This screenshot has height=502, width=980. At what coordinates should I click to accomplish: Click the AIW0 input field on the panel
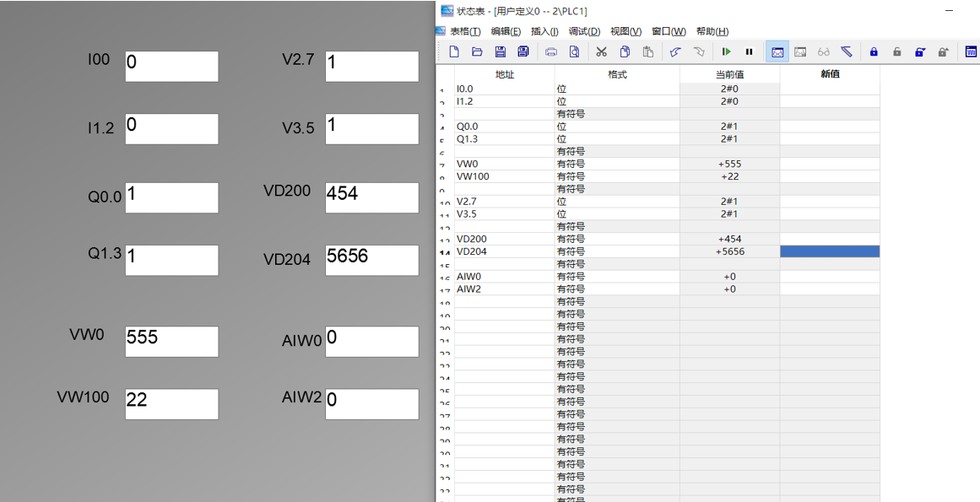point(372,341)
